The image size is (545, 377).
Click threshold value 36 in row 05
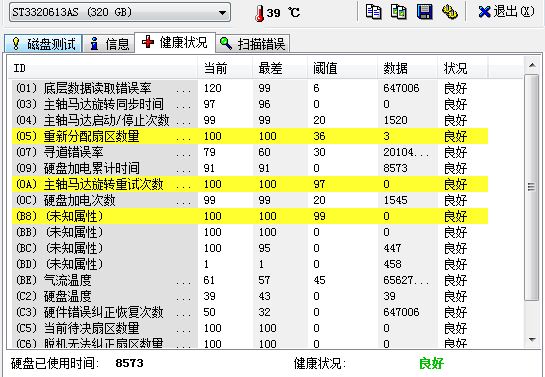pos(319,136)
